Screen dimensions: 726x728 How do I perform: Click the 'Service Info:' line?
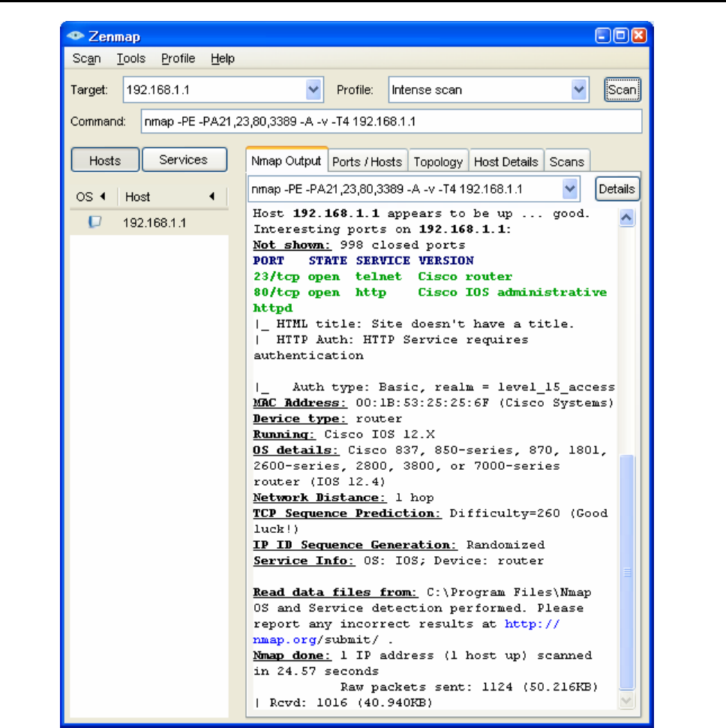click(398, 561)
